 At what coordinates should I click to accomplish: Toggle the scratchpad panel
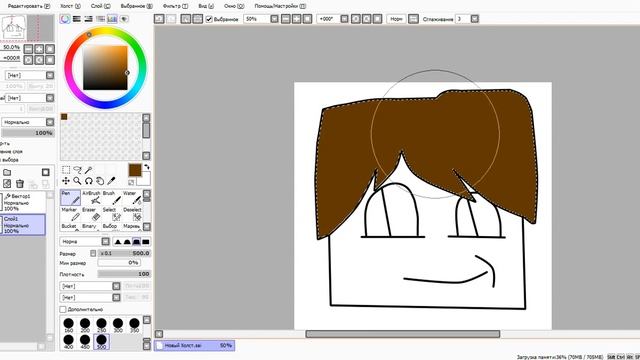124,19
